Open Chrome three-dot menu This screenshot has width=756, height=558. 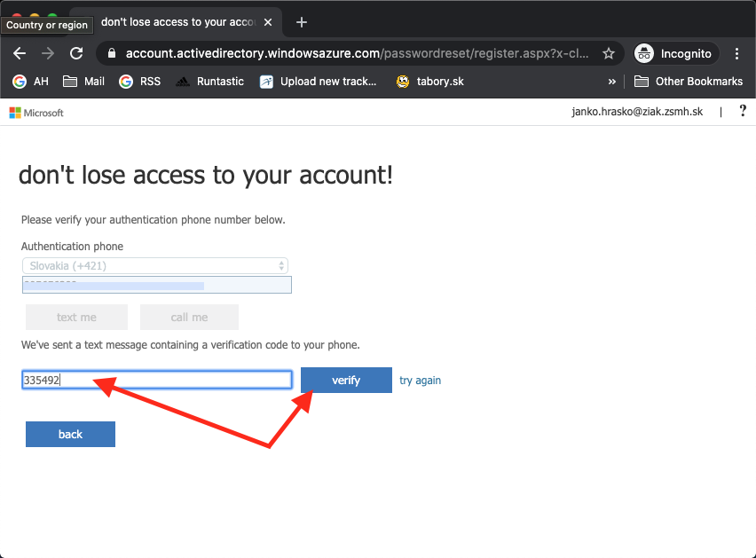point(737,53)
